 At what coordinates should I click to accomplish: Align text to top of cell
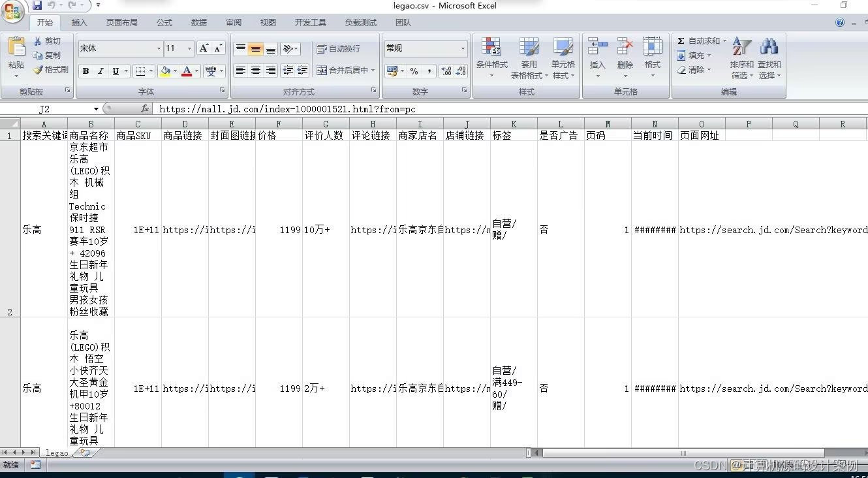241,49
